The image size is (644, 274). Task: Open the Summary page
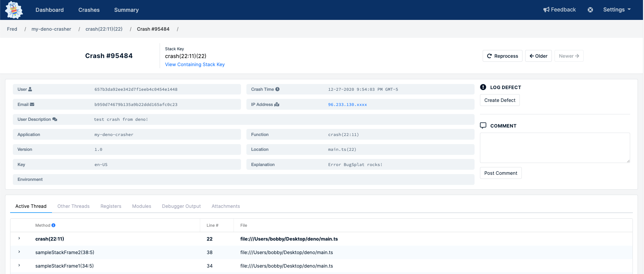click(x=127, y=10)
